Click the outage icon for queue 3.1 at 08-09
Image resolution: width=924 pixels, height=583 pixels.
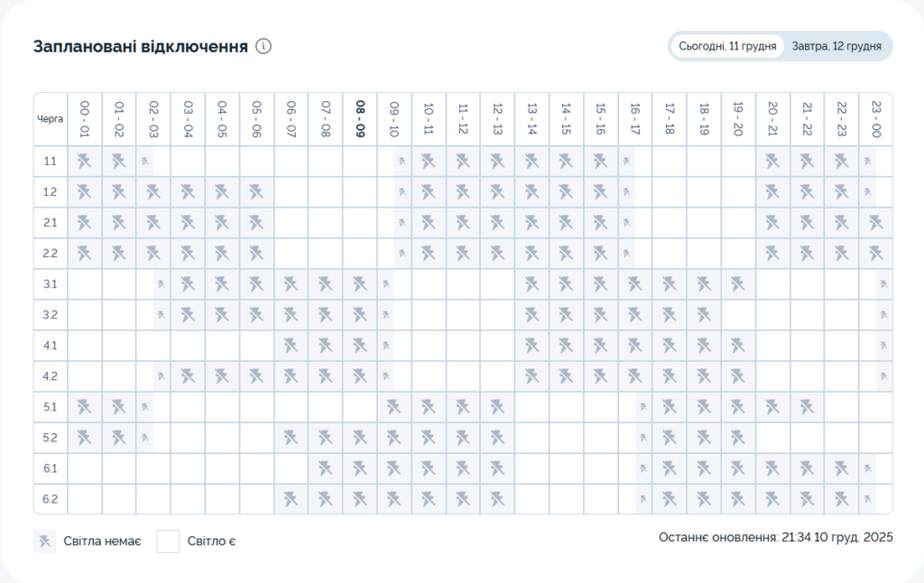tap(360, 284)
